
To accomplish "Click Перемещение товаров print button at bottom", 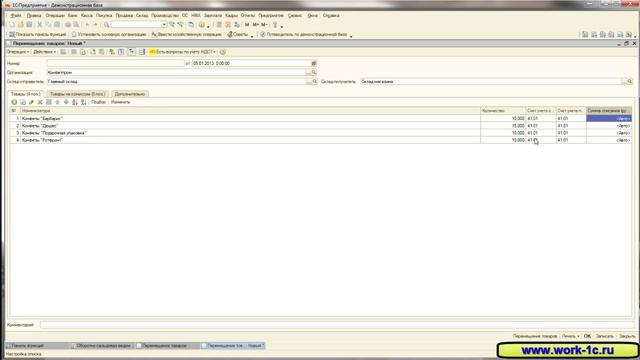I will (x=535, y=336).
